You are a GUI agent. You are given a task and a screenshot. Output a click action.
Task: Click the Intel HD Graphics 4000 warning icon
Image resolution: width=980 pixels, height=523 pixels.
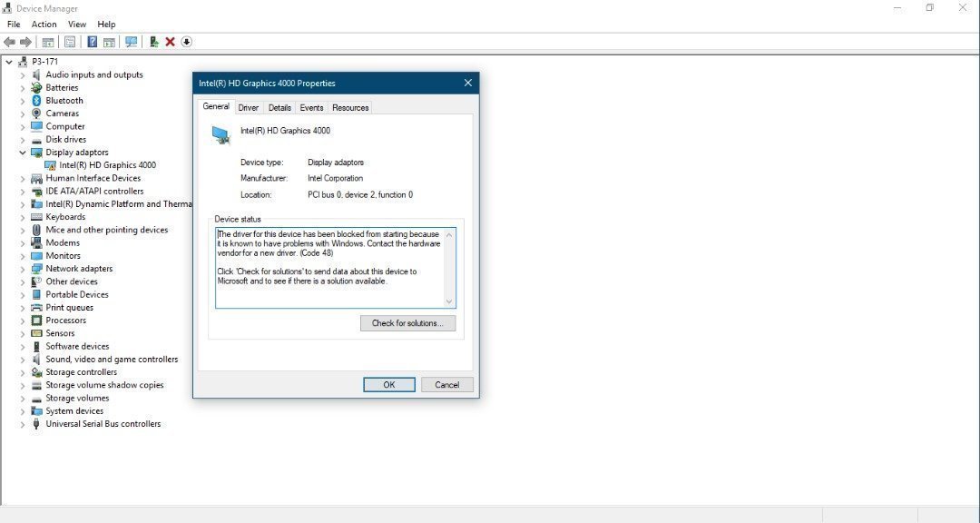click(50, 165)
